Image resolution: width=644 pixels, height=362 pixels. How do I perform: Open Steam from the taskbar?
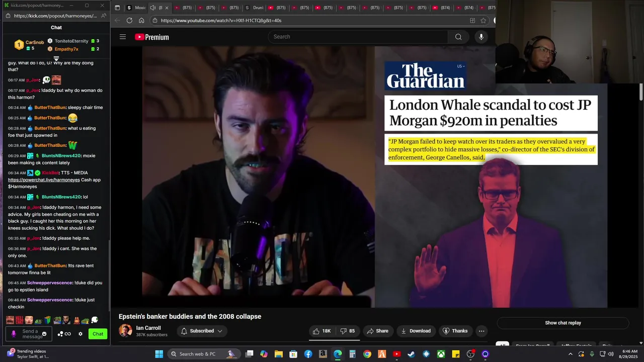point(411,354)
